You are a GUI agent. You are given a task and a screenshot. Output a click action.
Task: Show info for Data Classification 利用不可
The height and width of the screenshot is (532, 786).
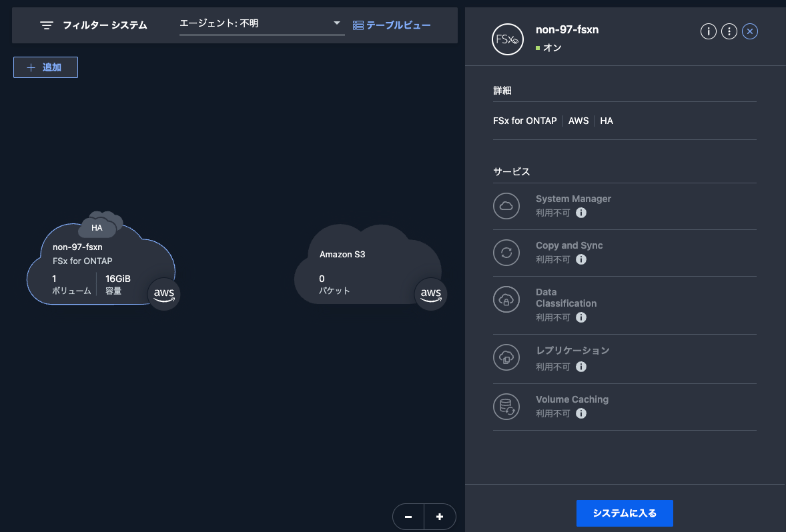click(x=581, y=317)
